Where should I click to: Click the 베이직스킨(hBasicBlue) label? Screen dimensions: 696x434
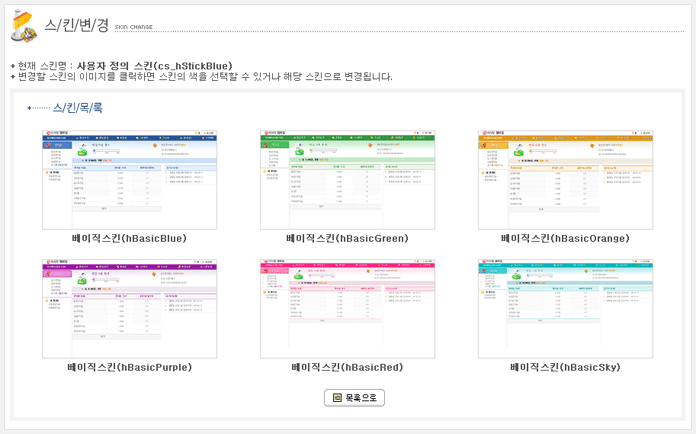129,238
